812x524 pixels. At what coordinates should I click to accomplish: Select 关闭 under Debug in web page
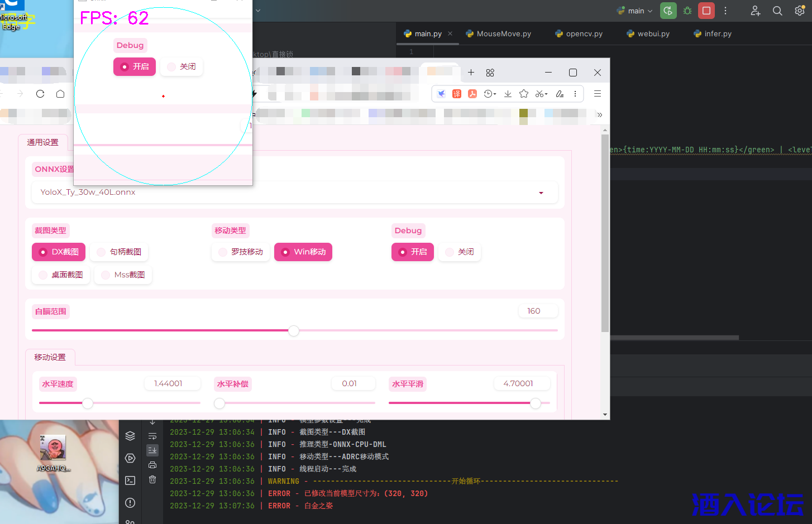tap(460, 252)
